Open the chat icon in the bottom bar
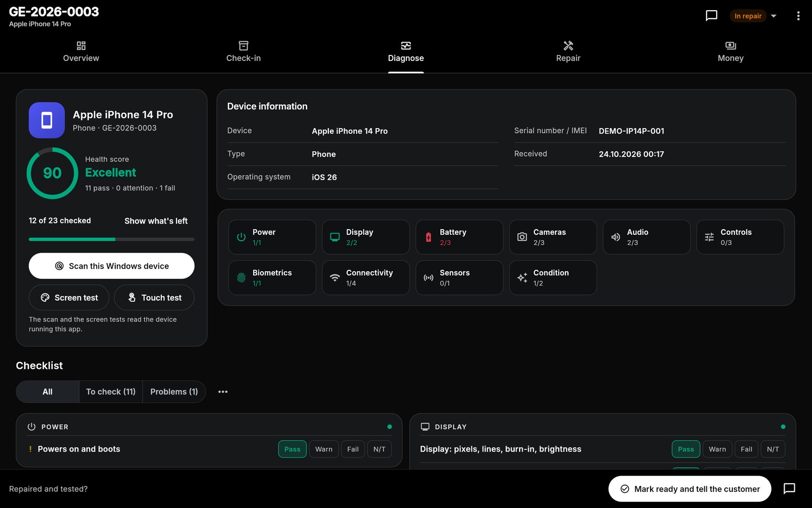 click(789, 489)
